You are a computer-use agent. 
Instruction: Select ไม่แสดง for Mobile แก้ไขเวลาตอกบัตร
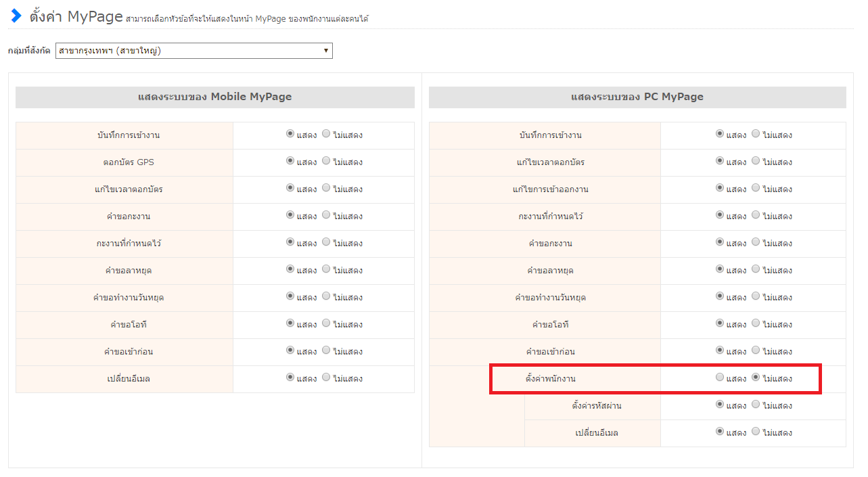coord(326,188)
